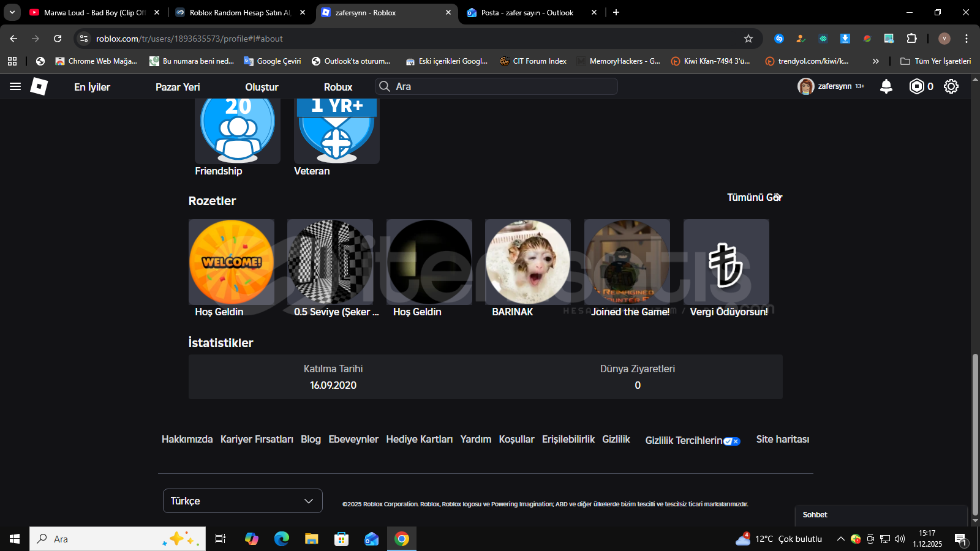Open Robux page from the navbar

(338, 87)
